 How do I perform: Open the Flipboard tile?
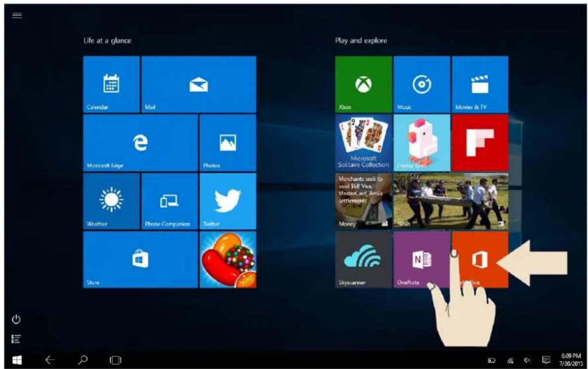click(480, 143)
